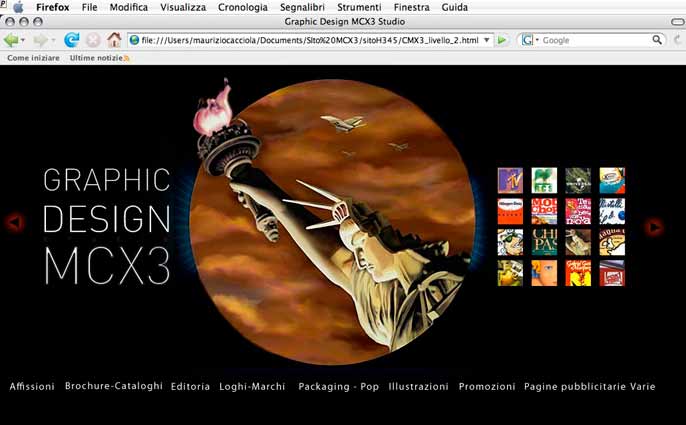Image resolution: width=686 pixels, height=425 pixels.
Task: Click the greyed Forward arrow button
Action: pos(40,40)
